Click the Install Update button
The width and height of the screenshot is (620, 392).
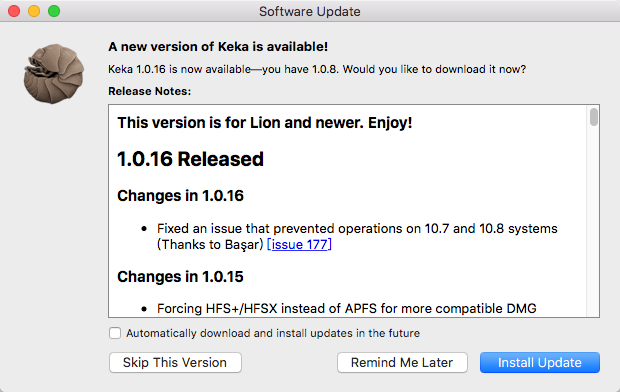point(540,362)
